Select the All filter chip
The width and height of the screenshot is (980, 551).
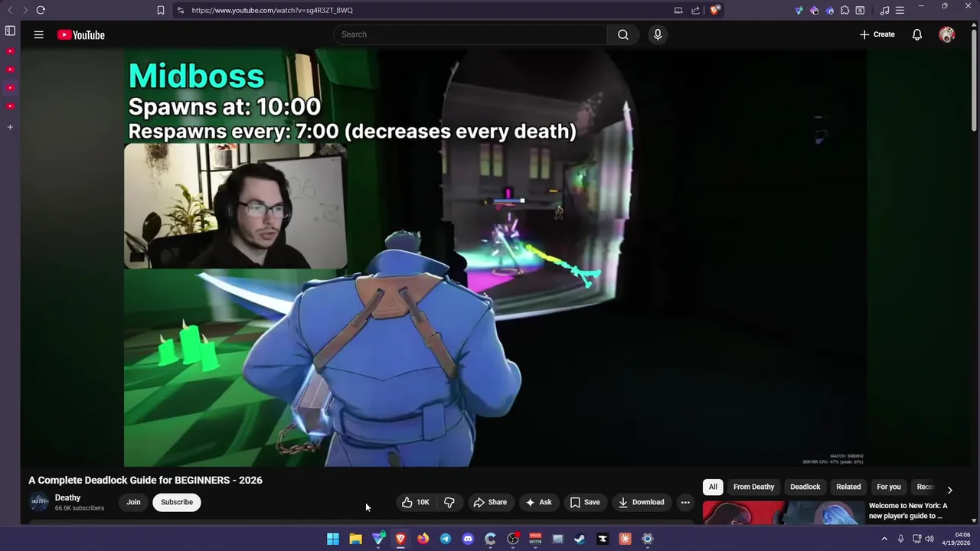click(x=713, y=487)
